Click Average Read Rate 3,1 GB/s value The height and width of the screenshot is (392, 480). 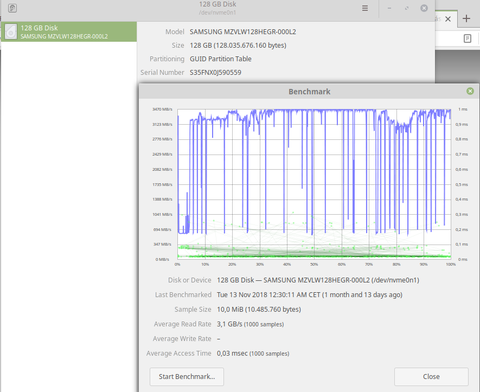click(x=250, y=324)
